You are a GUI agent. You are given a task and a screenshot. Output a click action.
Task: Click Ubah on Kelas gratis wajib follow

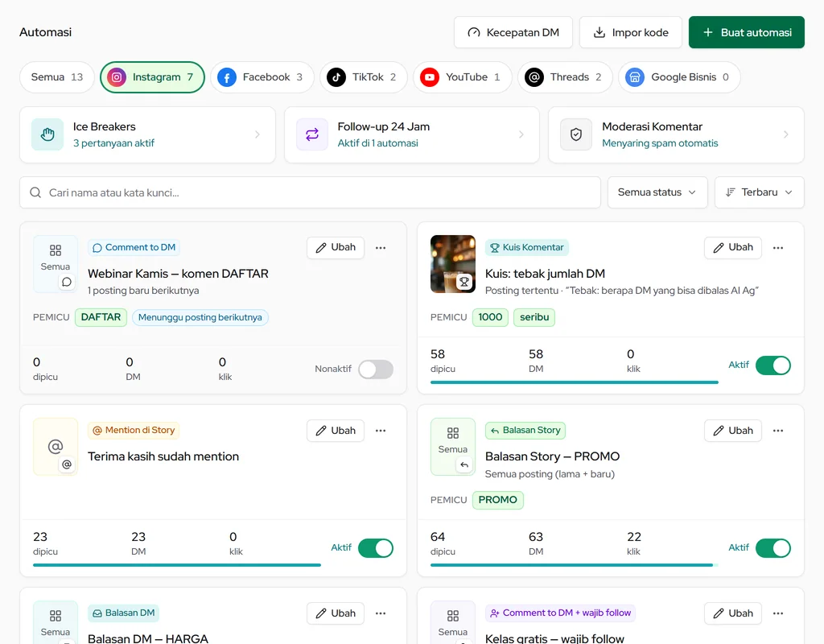click(x=733, y=613)
